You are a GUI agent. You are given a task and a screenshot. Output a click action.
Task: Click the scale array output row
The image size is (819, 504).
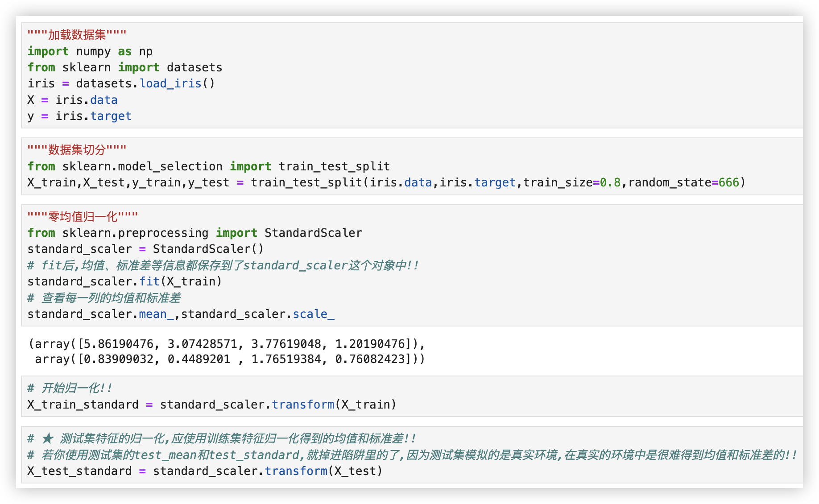[x=229, y=359]
